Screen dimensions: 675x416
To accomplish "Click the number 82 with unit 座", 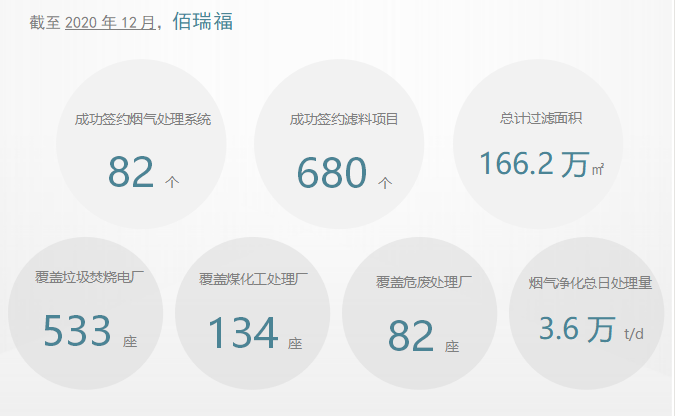I will click(x=411, y=337).
